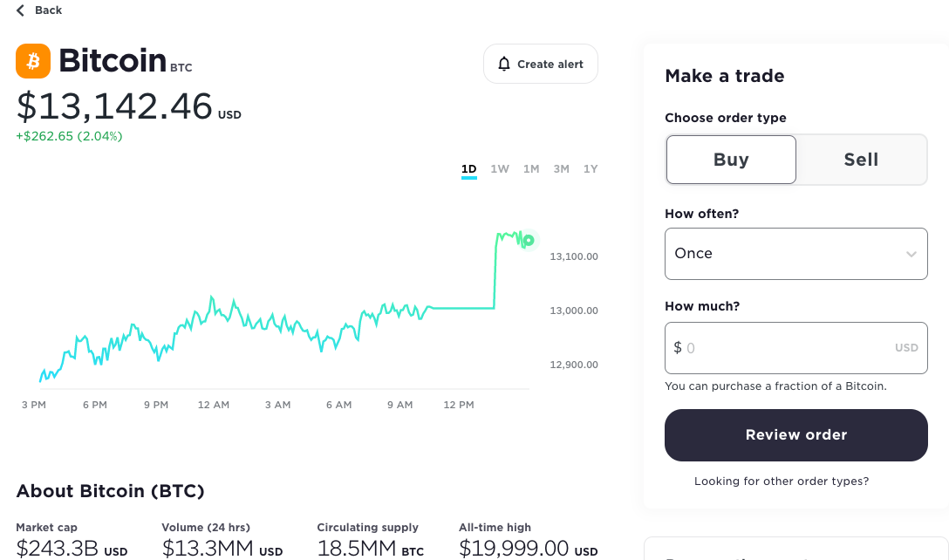The height and width of the screenshot is (560, 949).
Task: Switch chart to 1Y range
Action: coord(591,169)
